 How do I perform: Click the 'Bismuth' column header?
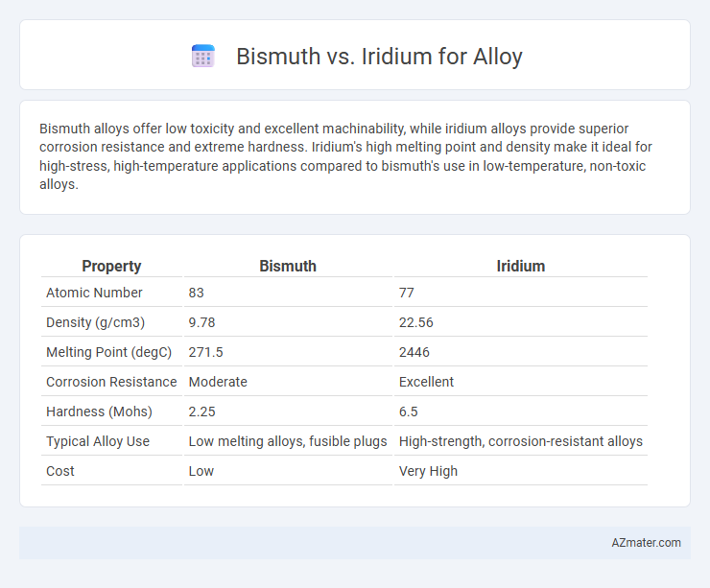point(288,266)
